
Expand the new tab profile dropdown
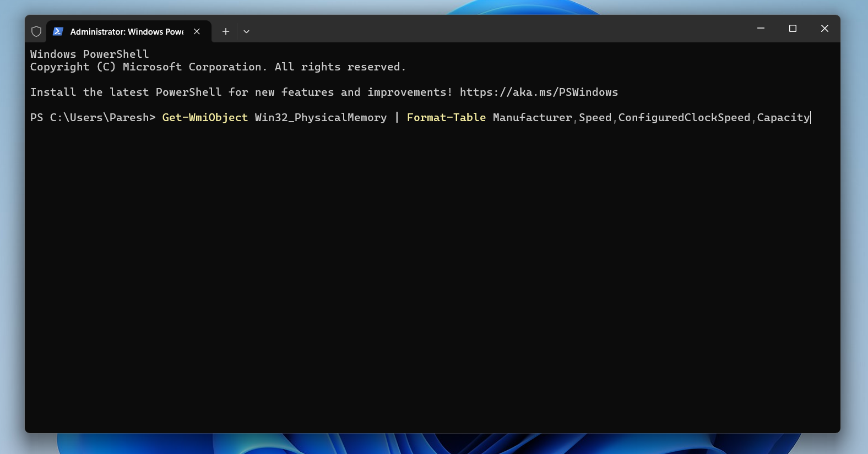[246, 31]
